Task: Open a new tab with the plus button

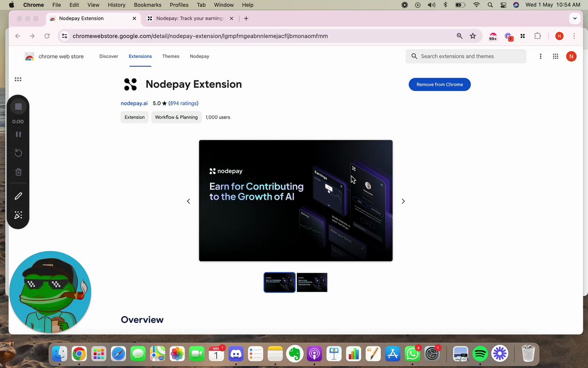Action: pyautogui.click(x=246, y=18)
